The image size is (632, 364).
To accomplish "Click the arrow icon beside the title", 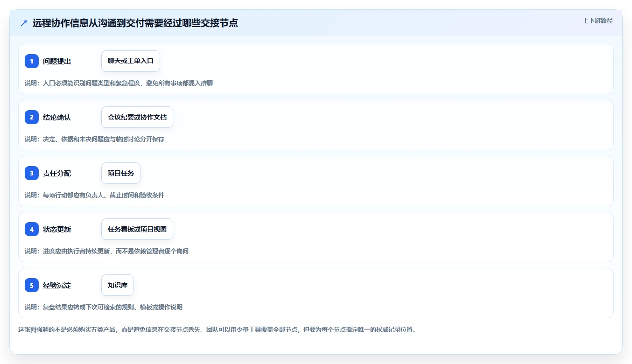I will pyautogui.click(x=24, y=23).
